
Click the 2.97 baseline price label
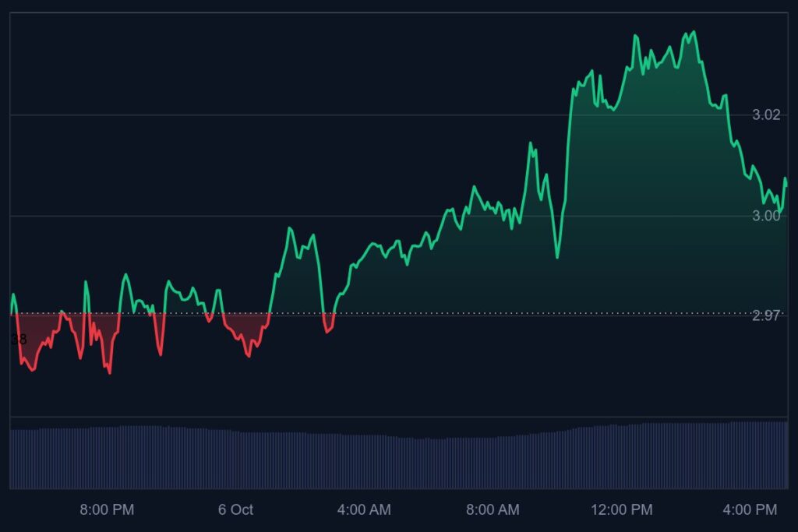[x=765, y=315]
